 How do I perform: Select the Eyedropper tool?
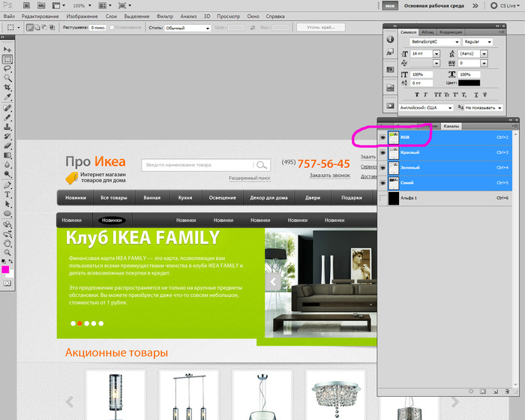7,97
